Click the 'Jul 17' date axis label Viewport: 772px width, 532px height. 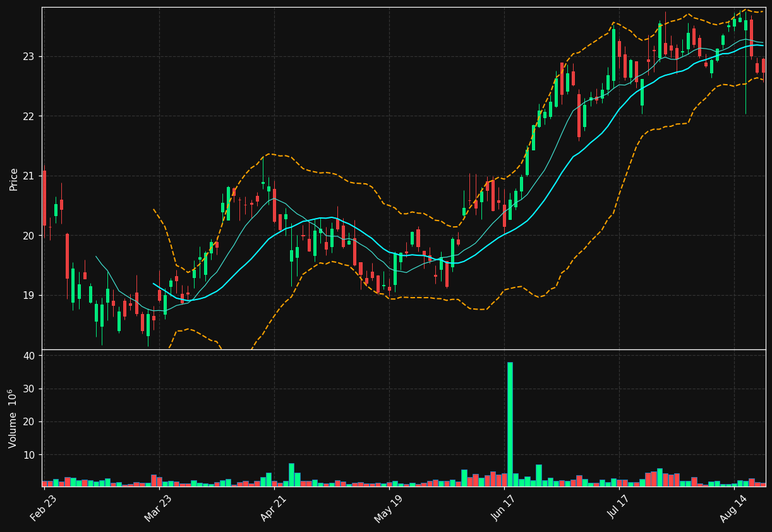(619, 507)
